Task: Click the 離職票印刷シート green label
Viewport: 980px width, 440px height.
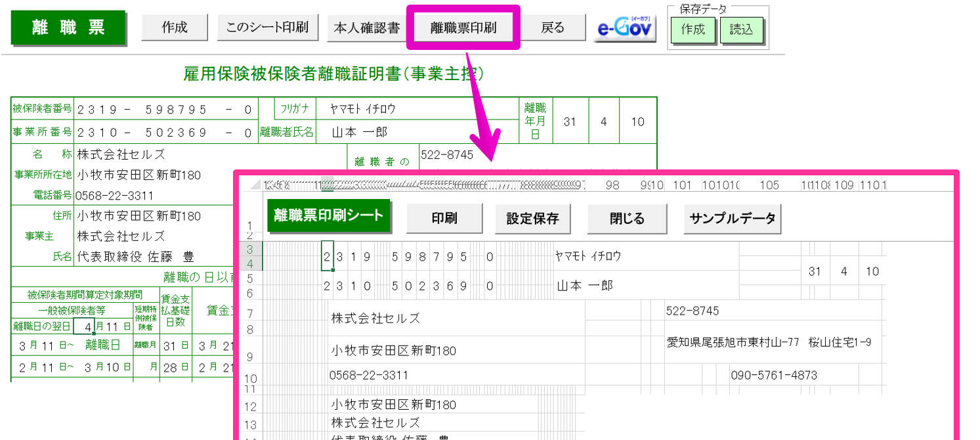Action: 328,215
